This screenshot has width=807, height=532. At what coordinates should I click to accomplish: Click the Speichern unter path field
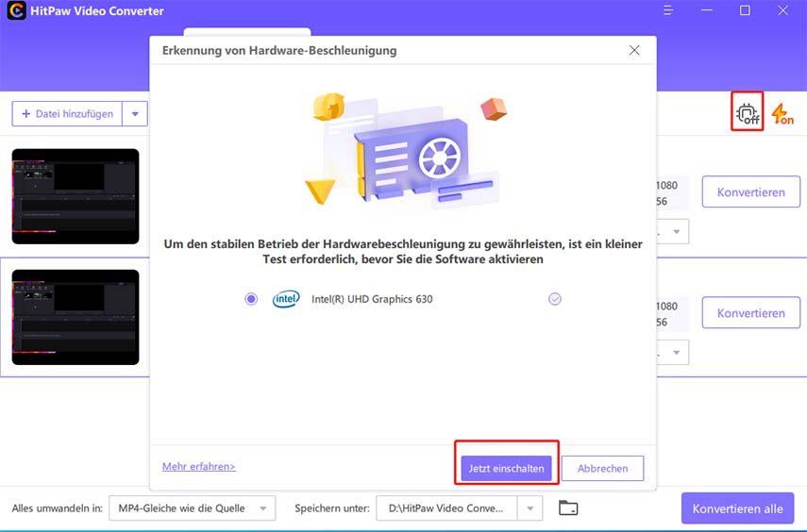tap(446, 508)
